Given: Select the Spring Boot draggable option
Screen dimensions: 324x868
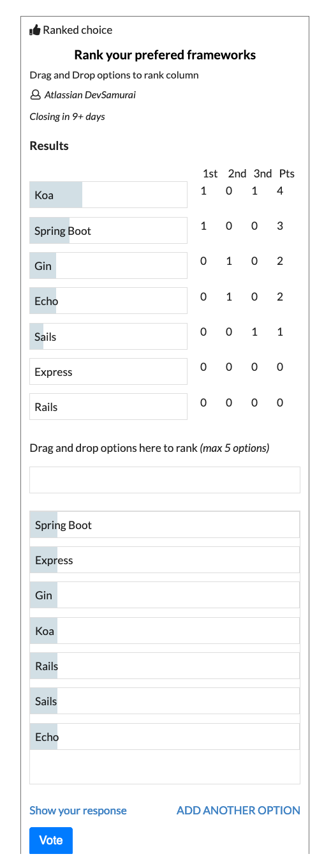Looking at the screenshot, I should 165,525.
